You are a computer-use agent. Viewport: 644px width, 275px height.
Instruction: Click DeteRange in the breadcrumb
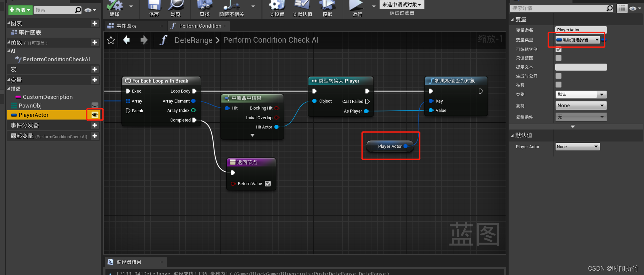pyautogui.click(x=194, y=40)
